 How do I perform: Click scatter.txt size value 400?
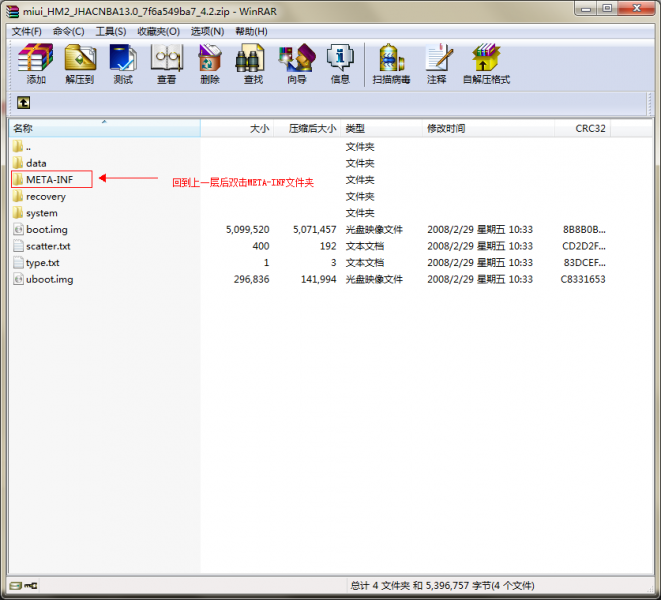pyautogui.click(x=261, y=246)
